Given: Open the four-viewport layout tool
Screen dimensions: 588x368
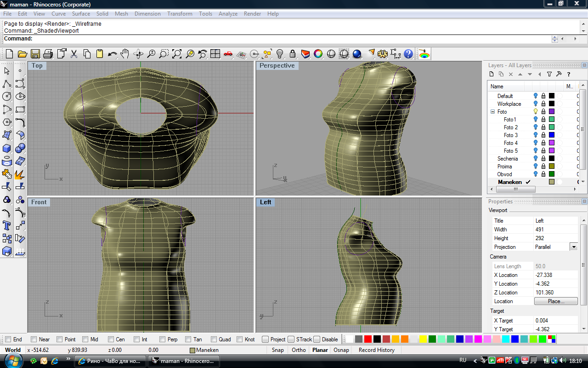Looking at the screenshot, I should (215, 54).
